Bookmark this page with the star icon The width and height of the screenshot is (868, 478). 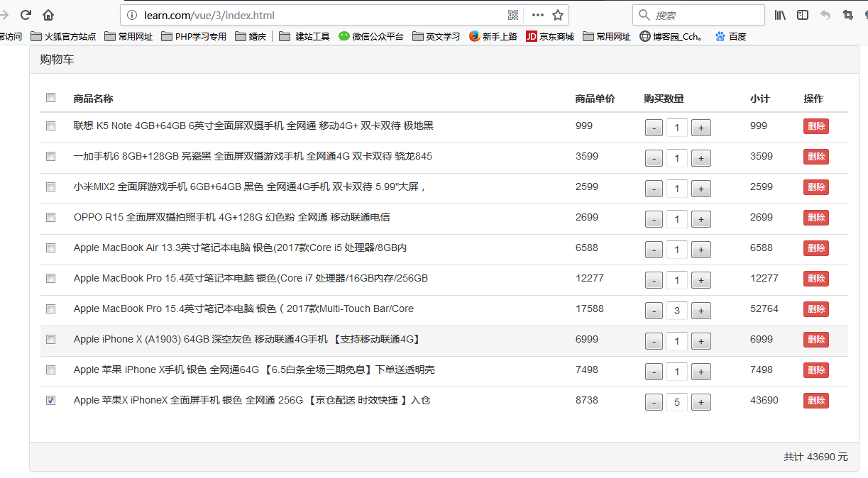pos(558,15)
